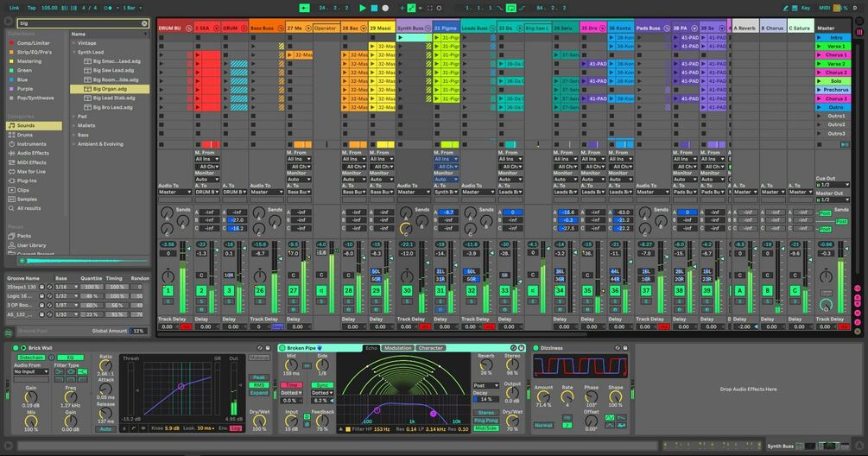868x456 pixels.
Task: Toggle the computer MIDI keyboard icon
Action: coord(795,8)
